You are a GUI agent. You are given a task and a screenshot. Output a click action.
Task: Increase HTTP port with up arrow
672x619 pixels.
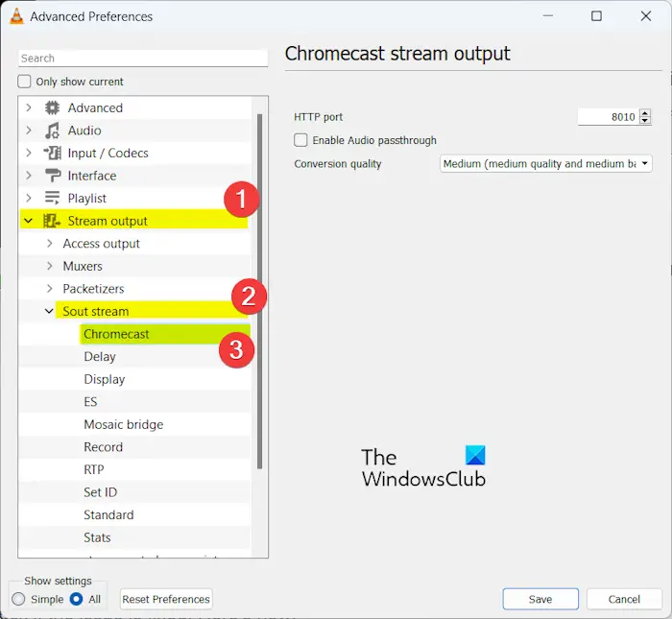[644, 113]
